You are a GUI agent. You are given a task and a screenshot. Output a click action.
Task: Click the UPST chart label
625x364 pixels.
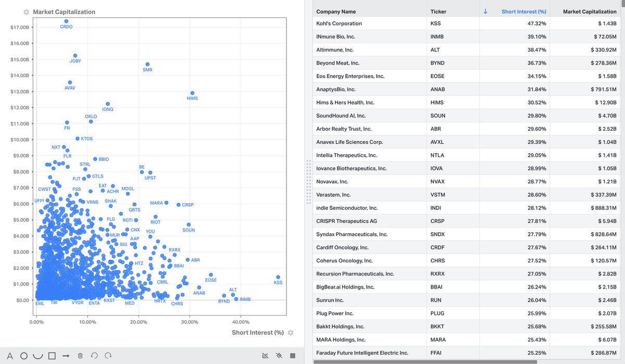(x=150, y=178)
